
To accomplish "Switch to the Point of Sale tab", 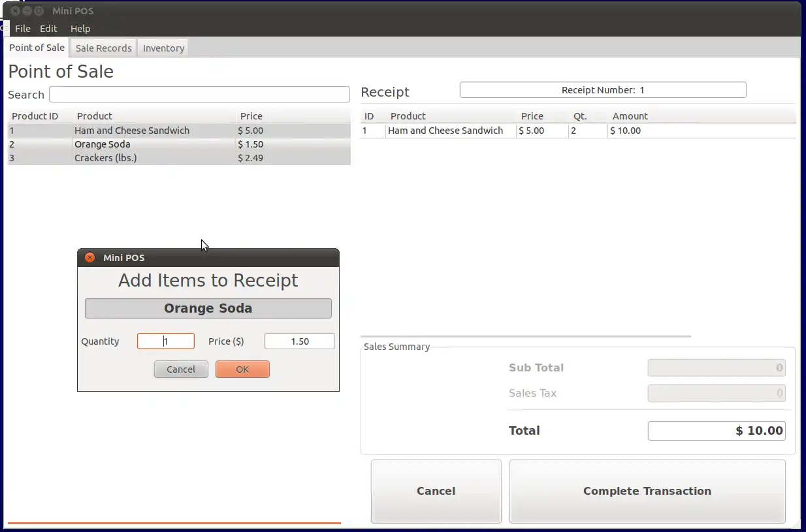I will (x=37, y=48).
